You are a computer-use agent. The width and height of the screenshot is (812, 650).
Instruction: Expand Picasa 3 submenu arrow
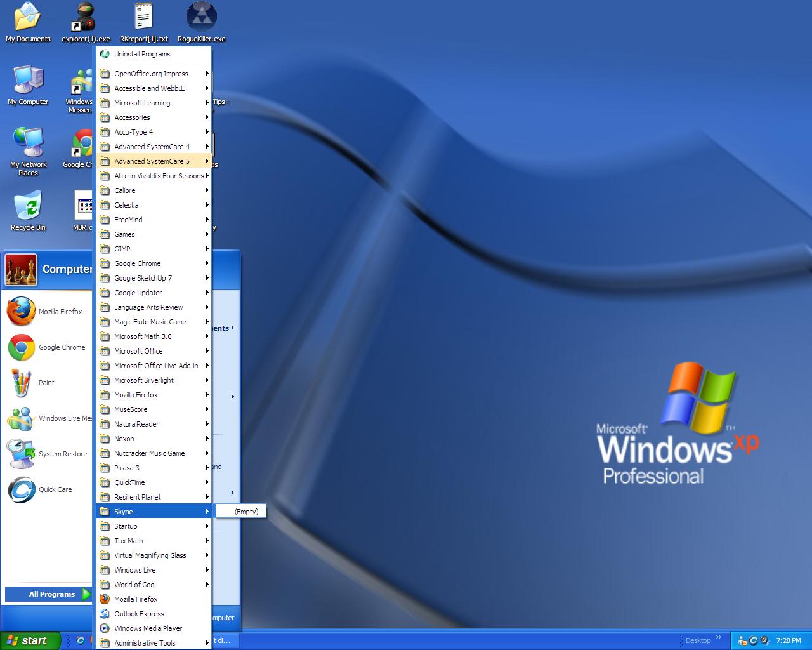[x=207, y=468]
